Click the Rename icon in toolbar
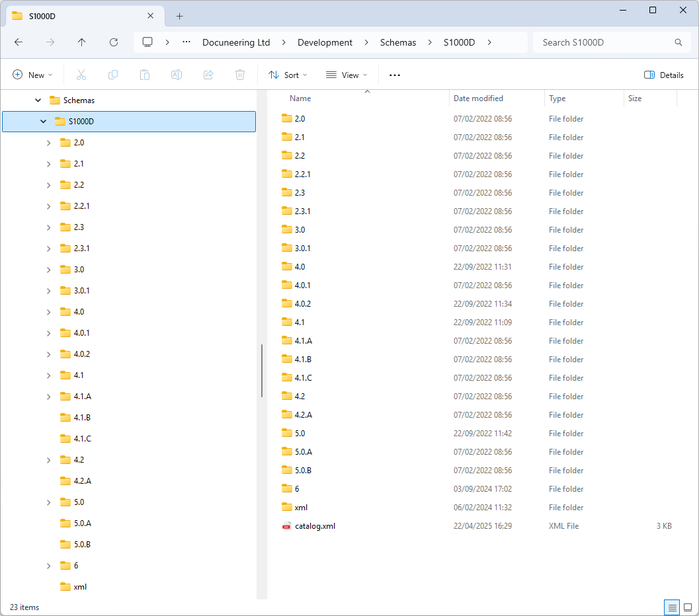 pos(177,75)
